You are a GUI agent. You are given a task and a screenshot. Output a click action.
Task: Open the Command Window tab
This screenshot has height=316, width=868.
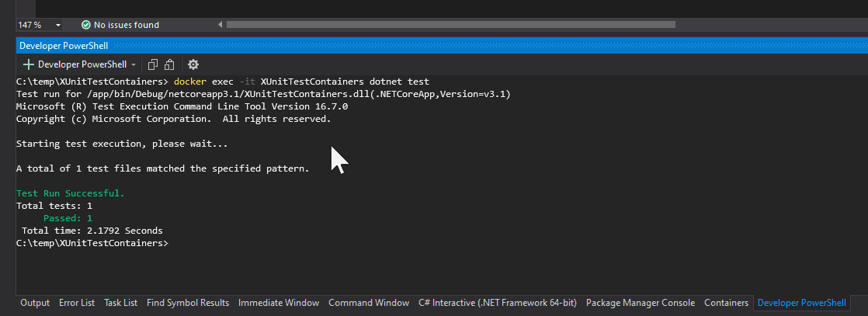click(369, 303)
